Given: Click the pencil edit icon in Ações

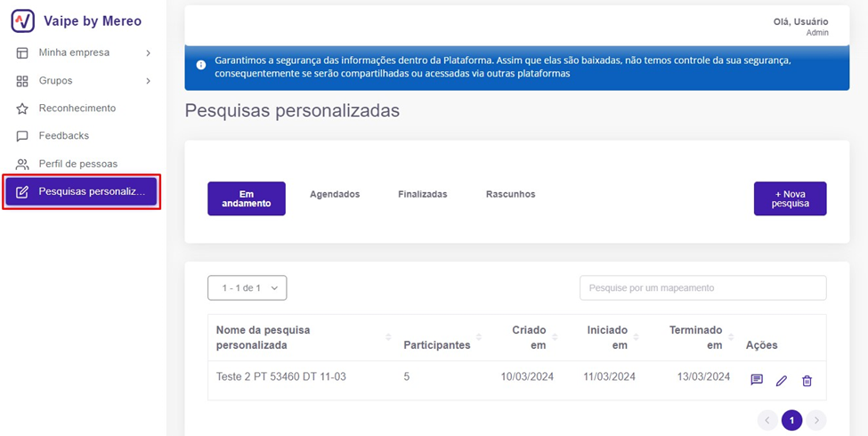Looking at the screenshot, I should pyautogui.click(x=782, y=381).
